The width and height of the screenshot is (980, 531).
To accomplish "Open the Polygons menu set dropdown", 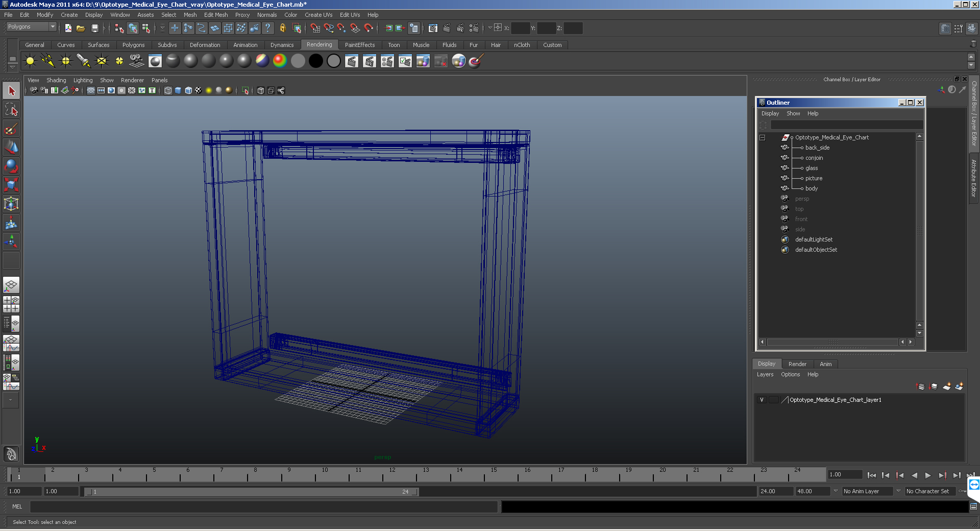I will point(31,27).
